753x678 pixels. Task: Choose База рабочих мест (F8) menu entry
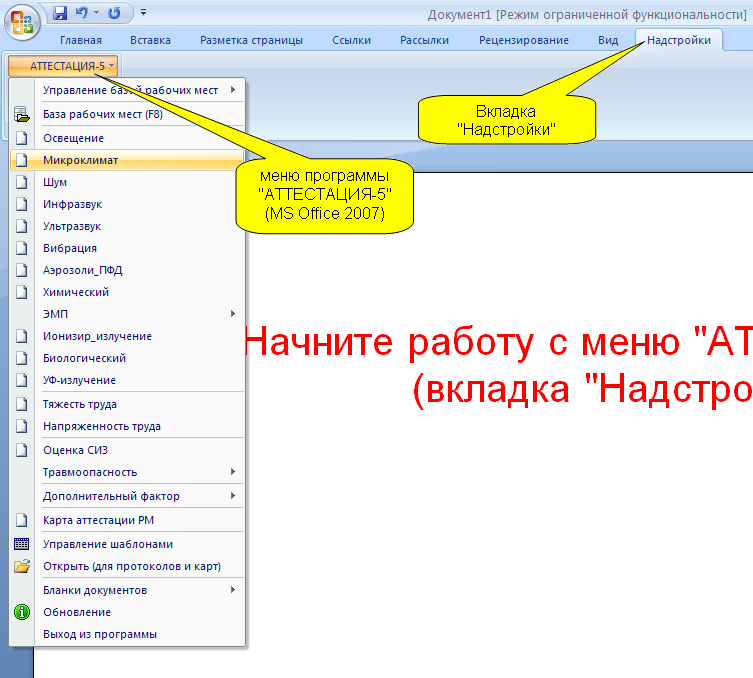pyautogui.click(x=127, y=115)
